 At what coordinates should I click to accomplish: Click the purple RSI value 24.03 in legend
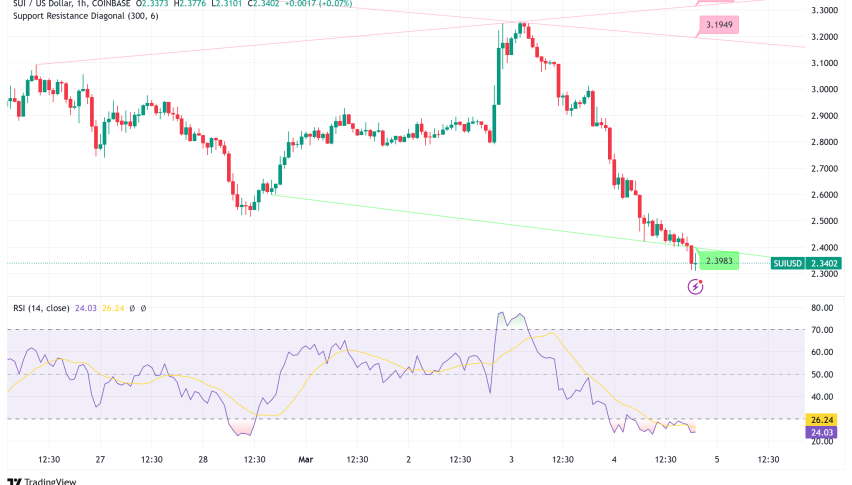pos(86,308)
